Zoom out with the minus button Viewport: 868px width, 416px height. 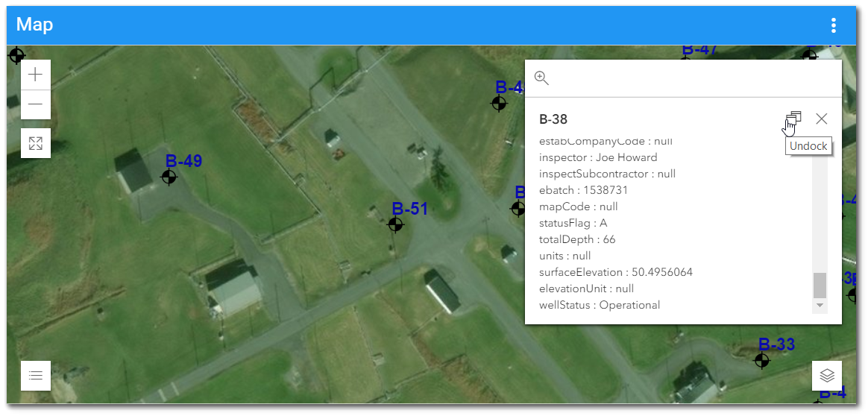[36, 104]
